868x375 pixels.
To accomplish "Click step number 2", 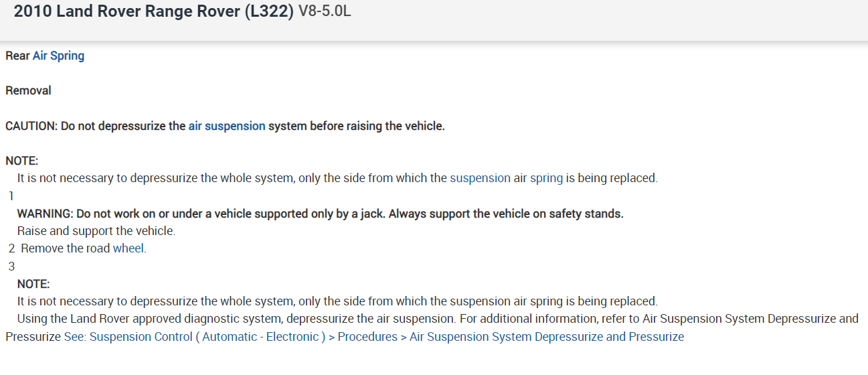I will click(11, 248).
